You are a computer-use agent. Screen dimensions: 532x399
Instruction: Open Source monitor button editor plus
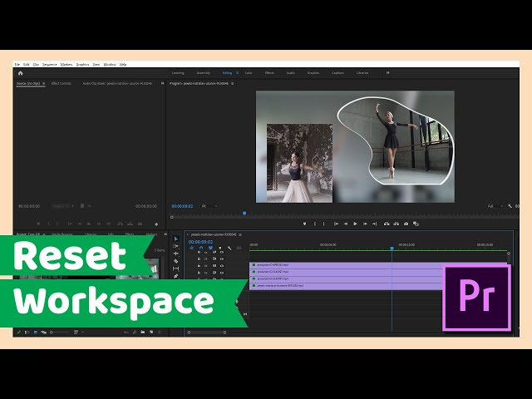(x=156, y=224)
